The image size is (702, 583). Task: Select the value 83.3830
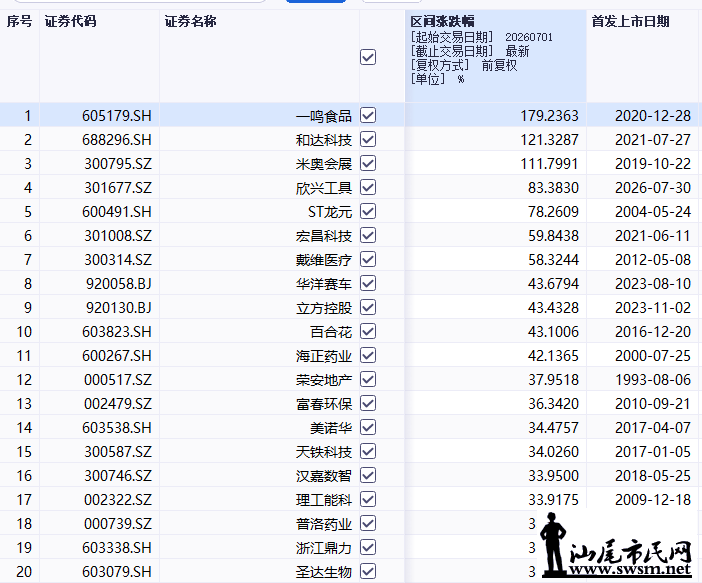[553, 188]
